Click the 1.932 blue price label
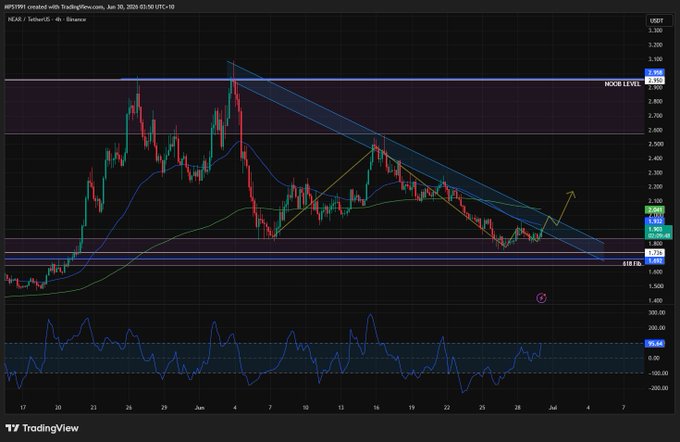 tap(654, 221)
